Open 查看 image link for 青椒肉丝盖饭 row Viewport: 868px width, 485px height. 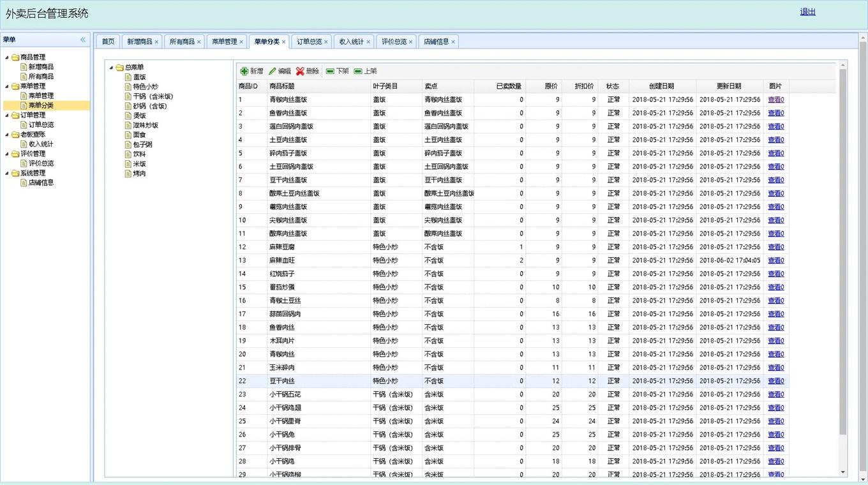(x=775, y=100)
